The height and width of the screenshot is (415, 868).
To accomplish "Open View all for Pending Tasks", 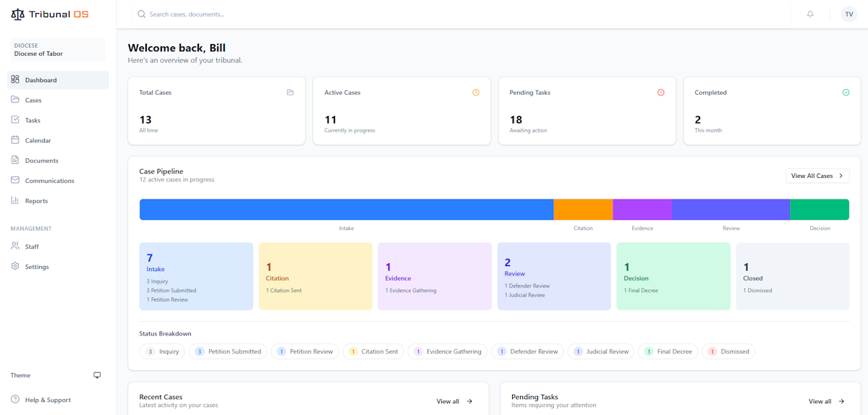I will click(826, 401).
